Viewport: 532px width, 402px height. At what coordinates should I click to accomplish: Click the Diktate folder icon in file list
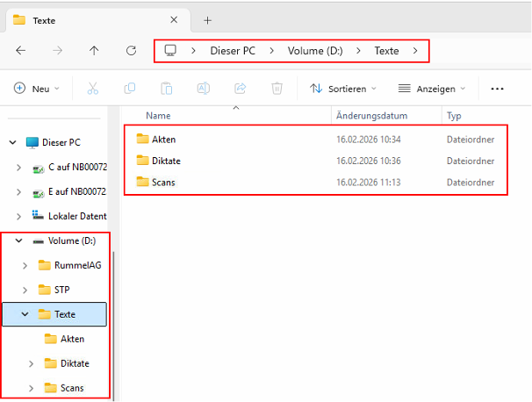pyautogui.click(x=142, y=160)
